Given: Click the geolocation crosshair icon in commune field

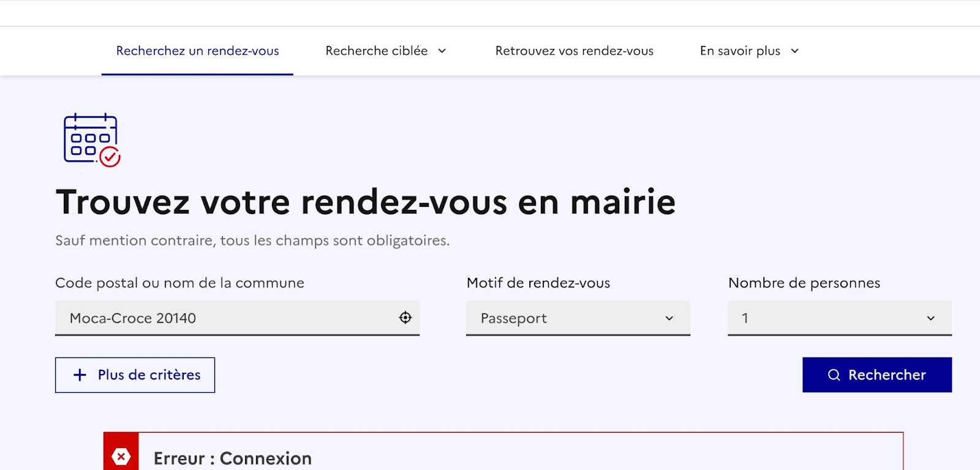Looking at the screenshot, I should (x=405, y=318).
